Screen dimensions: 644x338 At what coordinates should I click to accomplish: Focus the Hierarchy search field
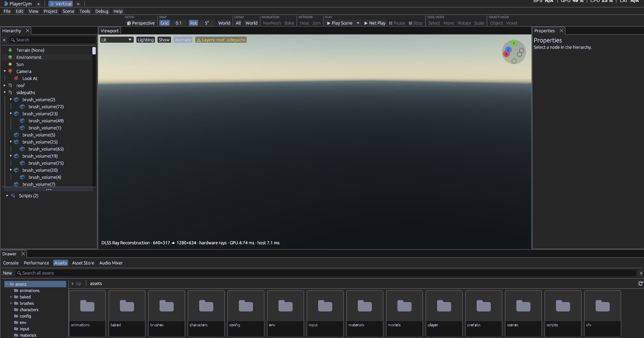coord(52,40)
